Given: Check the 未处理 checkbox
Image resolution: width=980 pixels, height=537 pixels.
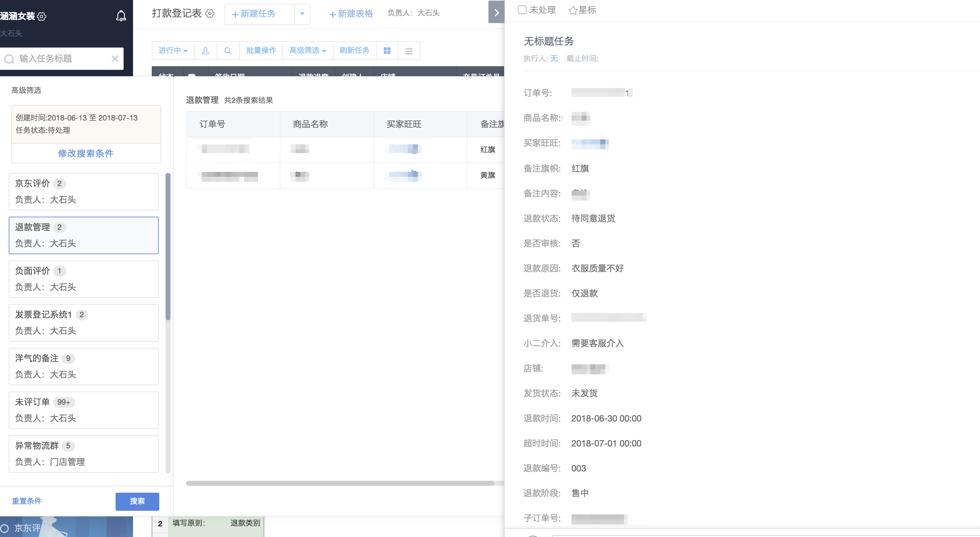Looking at the screenshot, I should [x=522, y=10].
